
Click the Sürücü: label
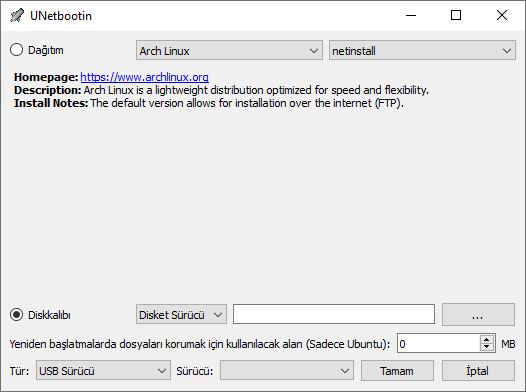coord(195,371)
